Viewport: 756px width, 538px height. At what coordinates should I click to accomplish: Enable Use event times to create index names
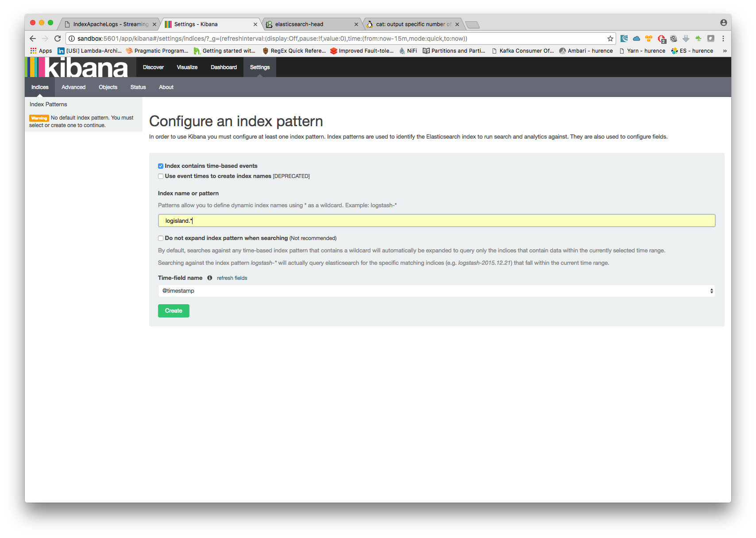(x=160, y=176)
